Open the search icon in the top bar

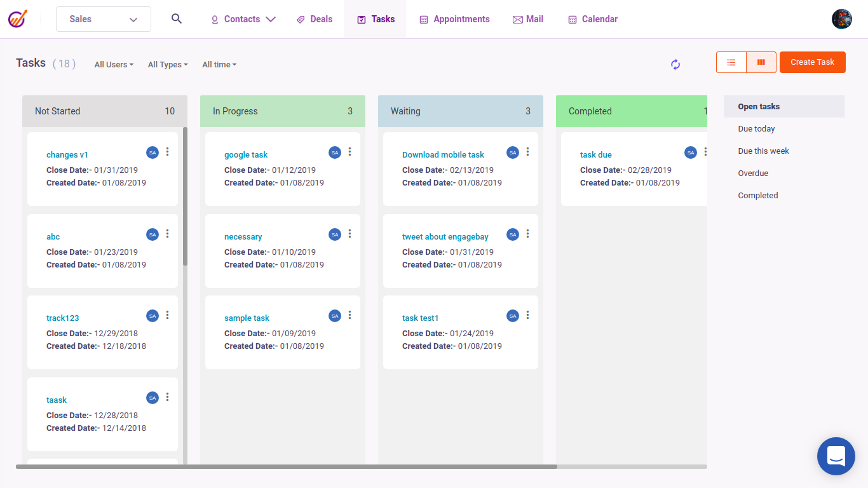click(x=176, y=19)
